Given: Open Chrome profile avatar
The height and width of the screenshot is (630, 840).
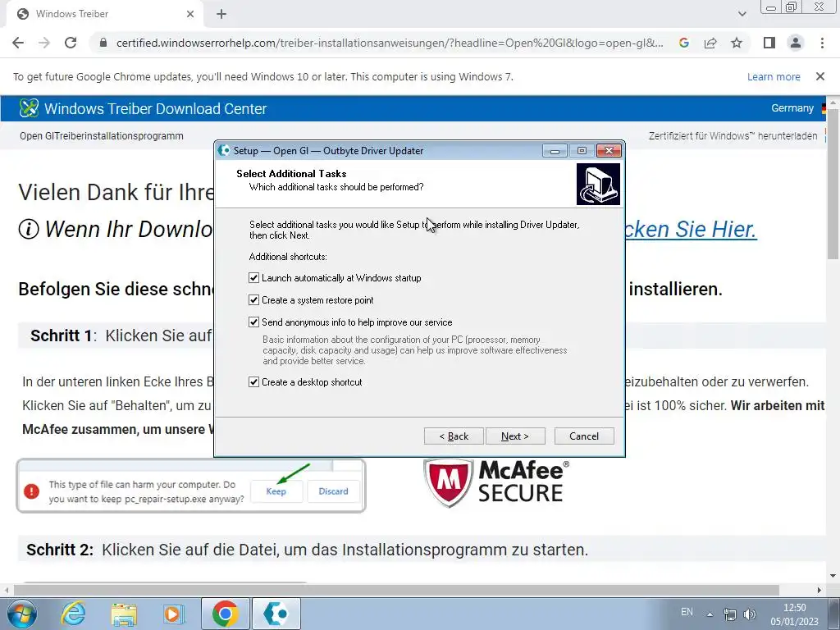Looking at the screenshot, I should click(796, 43).
